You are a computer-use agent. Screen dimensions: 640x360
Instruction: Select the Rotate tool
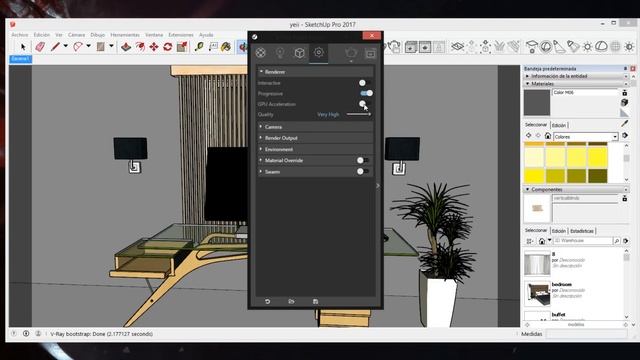coord(168,47)
